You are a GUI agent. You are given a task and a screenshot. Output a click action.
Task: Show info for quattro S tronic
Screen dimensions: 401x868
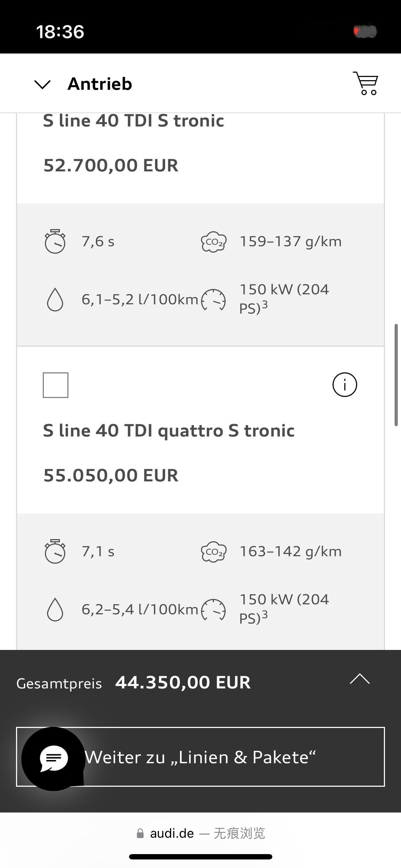[345, 385]
